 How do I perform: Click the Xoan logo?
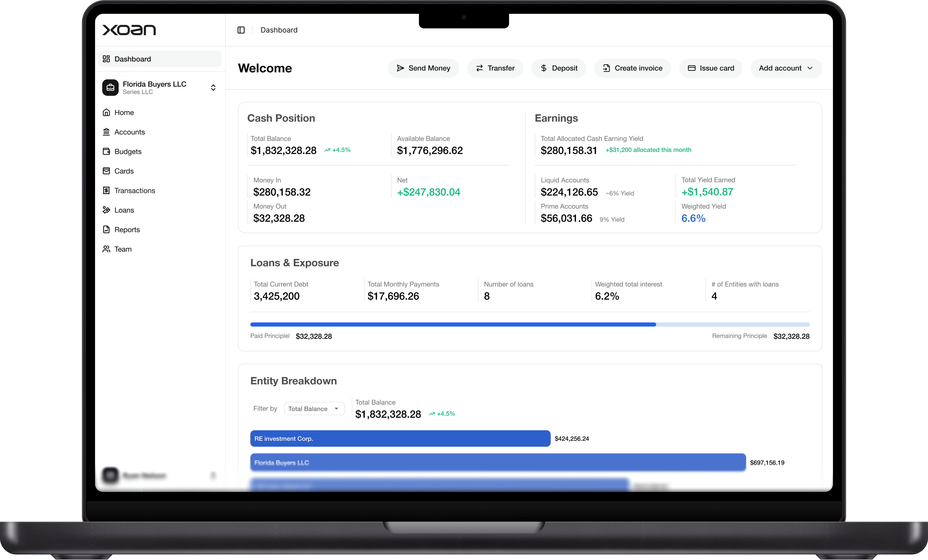[x=129, y=30]
